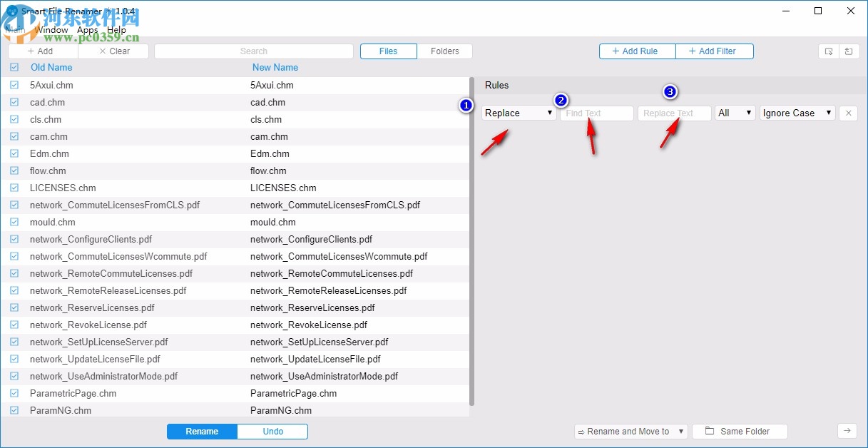Click inside the Find Text field
This screenshot has width=868, height=448.
coord(596,113)
